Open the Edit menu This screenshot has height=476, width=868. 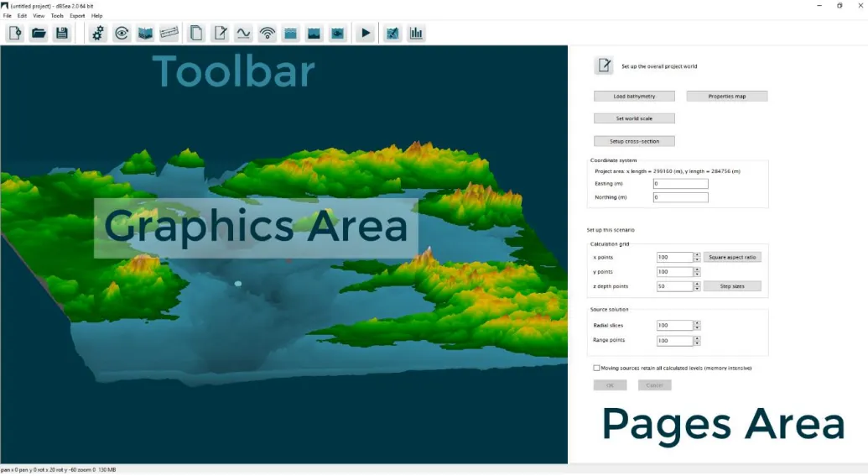(22, 15)
